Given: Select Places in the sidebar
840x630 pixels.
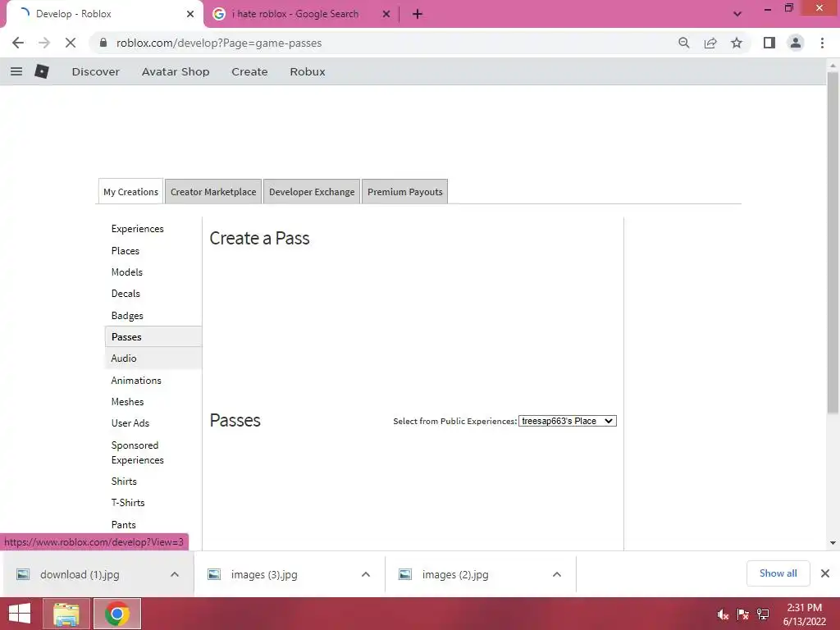Looking at the screenshot, I should coord(126,251).
